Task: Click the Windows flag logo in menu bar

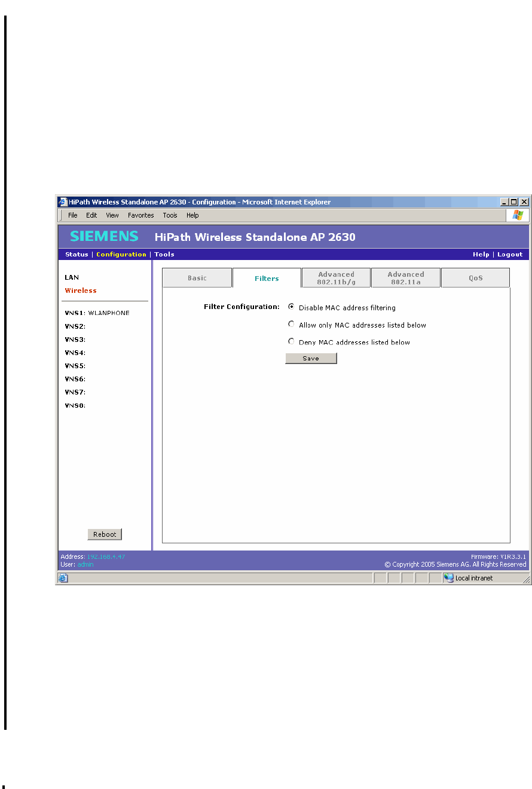Action: point(518,215)
